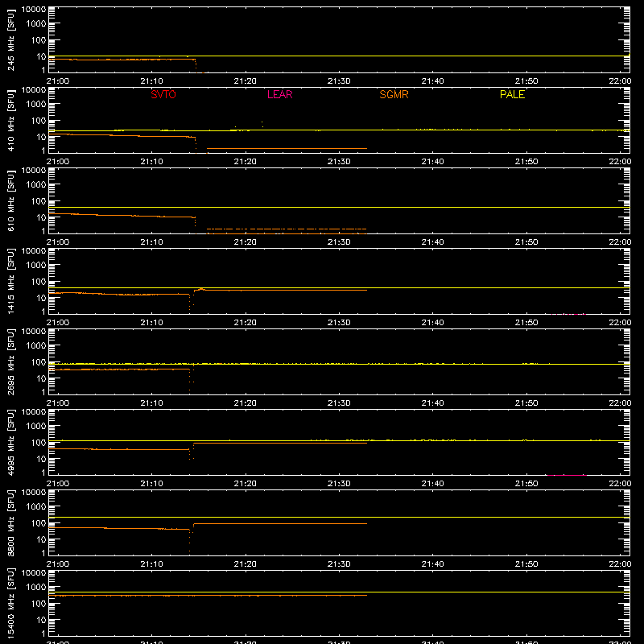Click the 10000 y-axis value on 4995 MHz plot
The image size is (644, 644).
coord(34,412)
